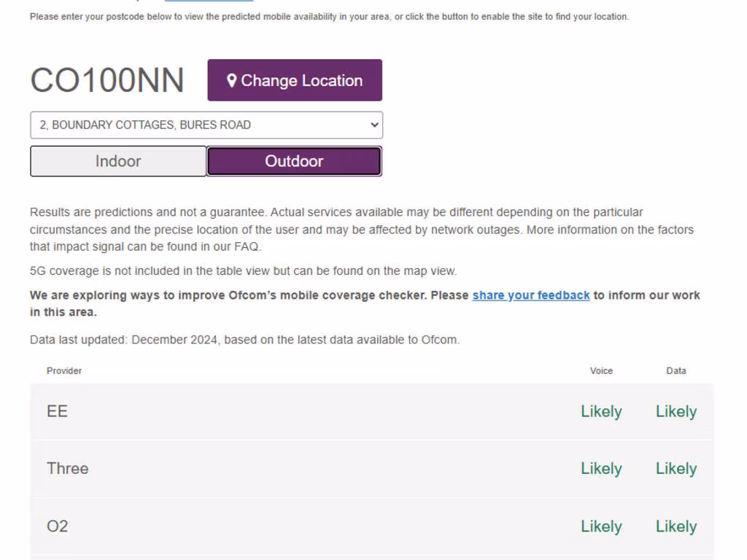Viewport: 747px width, 560px height.
Task: Click the Three provider name
Action: (67, 468)
